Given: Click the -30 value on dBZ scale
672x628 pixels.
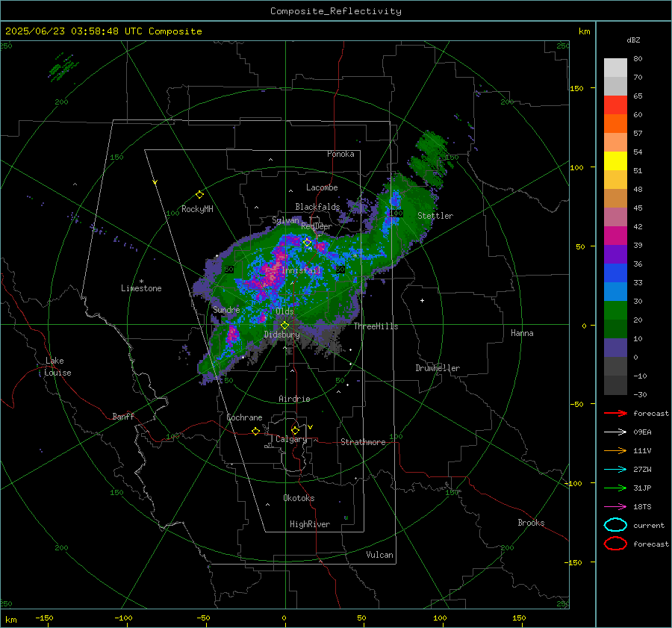Looking at the screenshot, I should pos(640,394).
